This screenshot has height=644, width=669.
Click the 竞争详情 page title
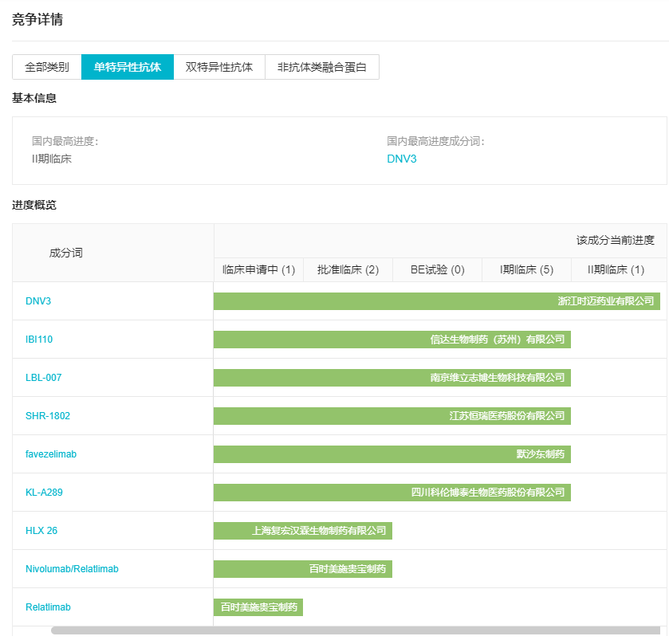[37, 19]
